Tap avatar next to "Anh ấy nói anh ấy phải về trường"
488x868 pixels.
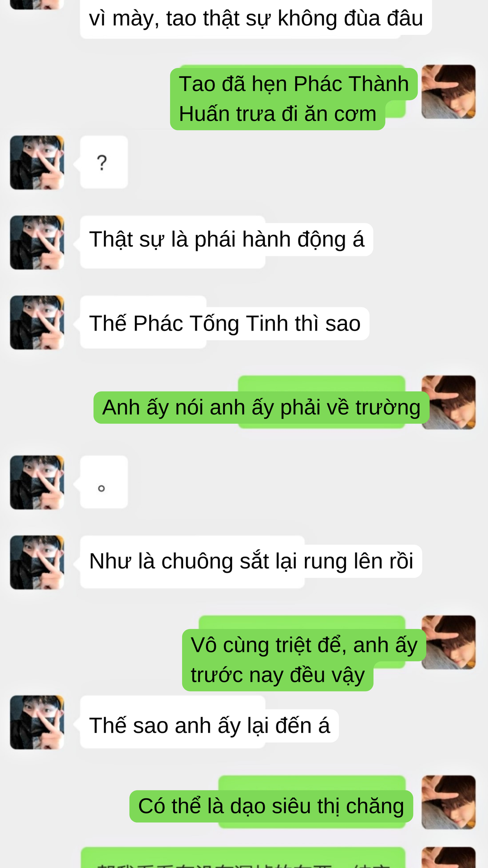(449, 402)
